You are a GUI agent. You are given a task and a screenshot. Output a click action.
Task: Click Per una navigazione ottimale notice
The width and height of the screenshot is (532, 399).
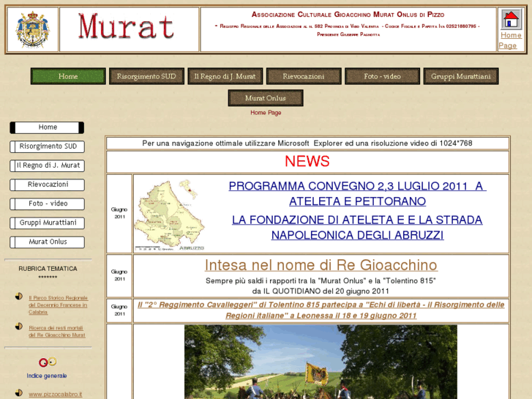coord(307,143)
